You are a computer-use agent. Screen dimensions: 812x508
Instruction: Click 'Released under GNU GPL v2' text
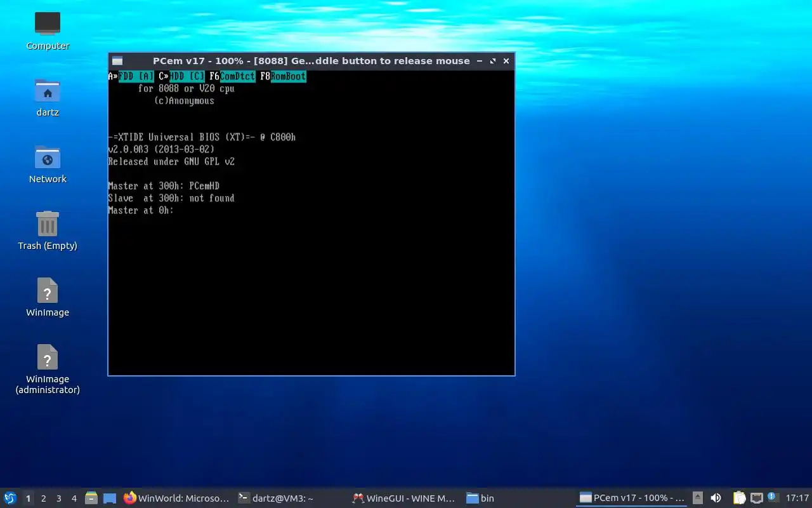click(171, 161)
